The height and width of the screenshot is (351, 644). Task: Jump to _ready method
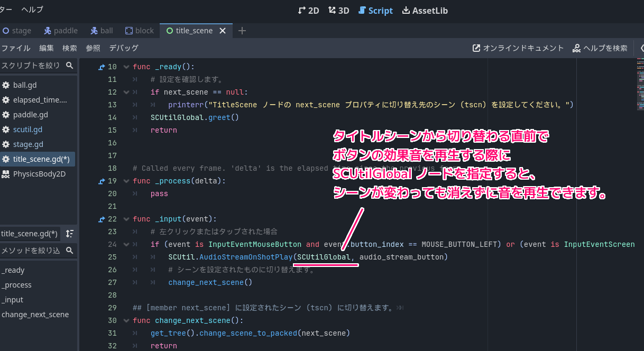[x=13, y=270]
